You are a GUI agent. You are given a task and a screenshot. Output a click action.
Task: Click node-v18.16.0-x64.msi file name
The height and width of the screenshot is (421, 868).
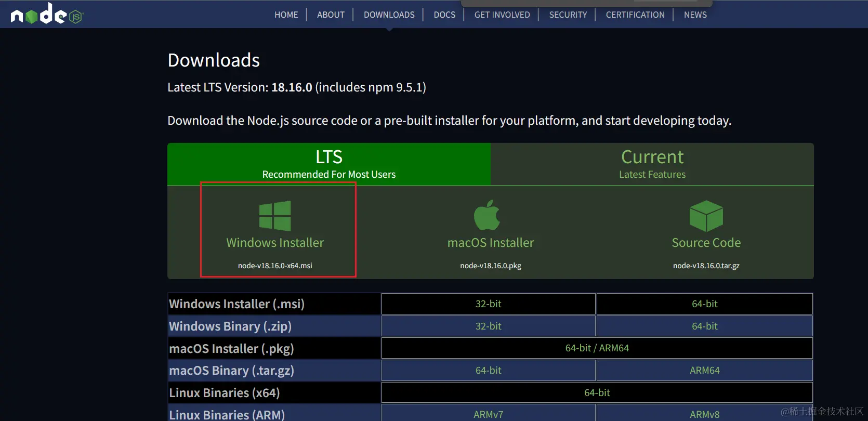pos(275,266)
